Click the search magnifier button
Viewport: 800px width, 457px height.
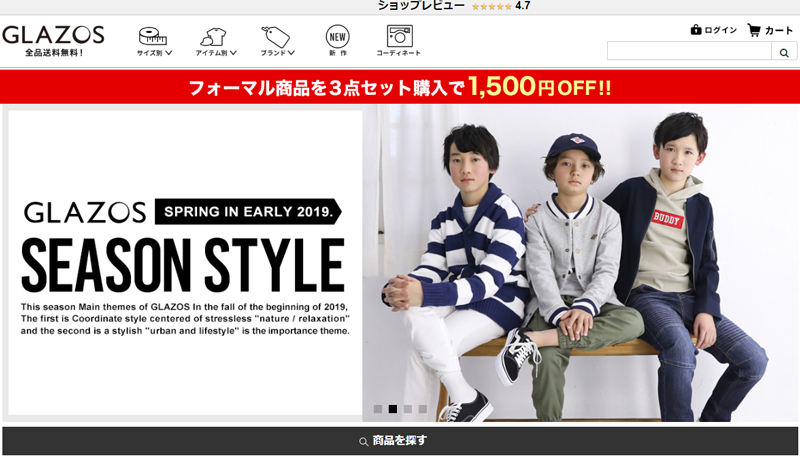(x=784, y=52)
